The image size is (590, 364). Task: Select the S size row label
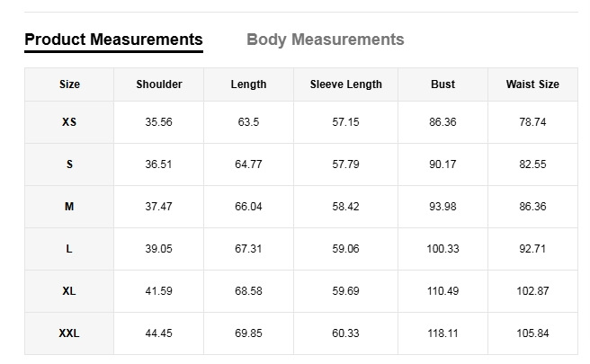[69, 164]
